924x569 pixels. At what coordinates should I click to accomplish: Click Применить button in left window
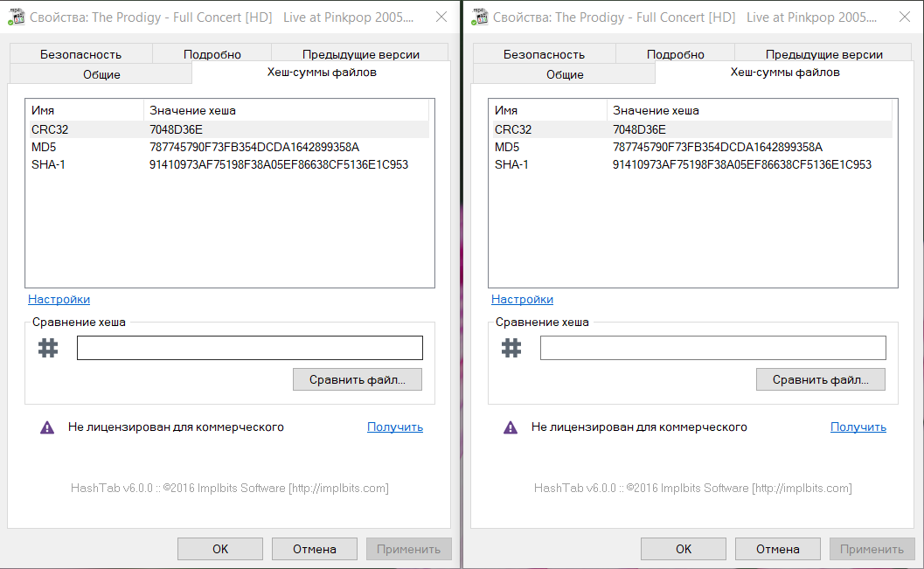[408, 549]
